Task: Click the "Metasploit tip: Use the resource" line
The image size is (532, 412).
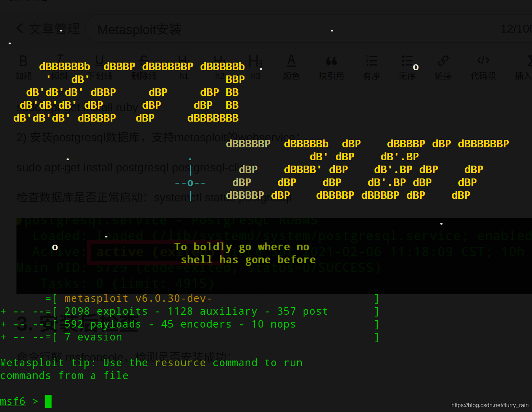Action: [x=151, y=363]
